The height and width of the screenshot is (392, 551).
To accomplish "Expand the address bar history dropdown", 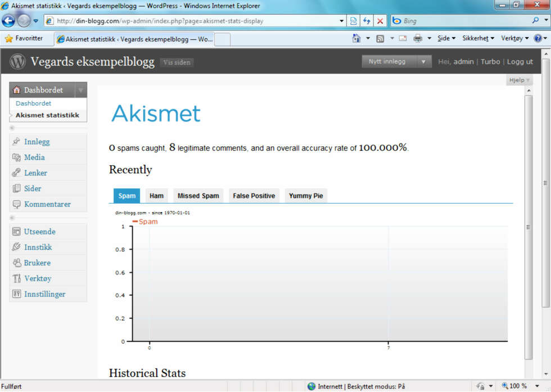I will pos(342,21).
